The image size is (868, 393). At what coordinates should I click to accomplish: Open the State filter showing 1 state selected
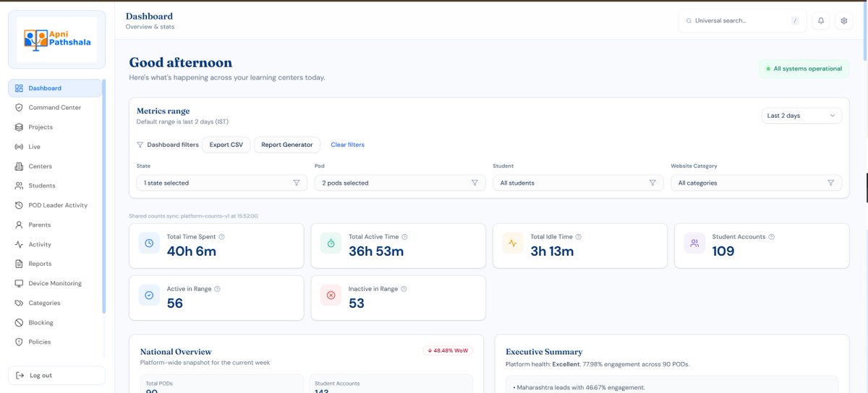pos(221,183)
